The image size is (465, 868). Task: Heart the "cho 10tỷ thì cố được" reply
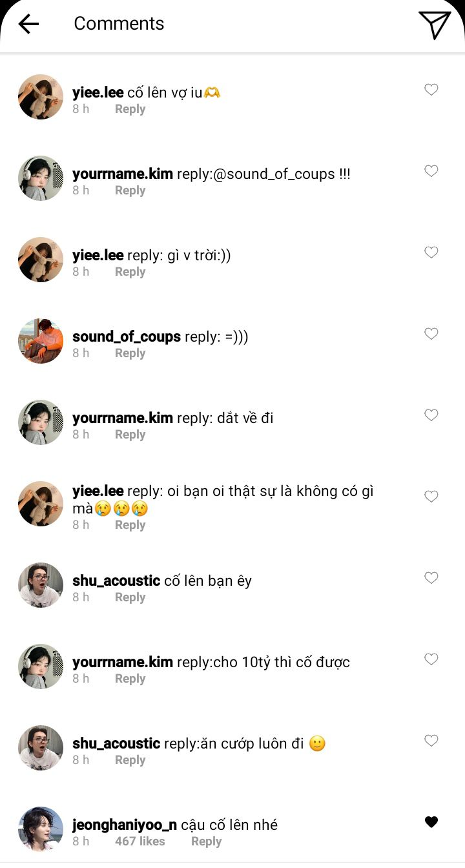click(x=431, y=659)
